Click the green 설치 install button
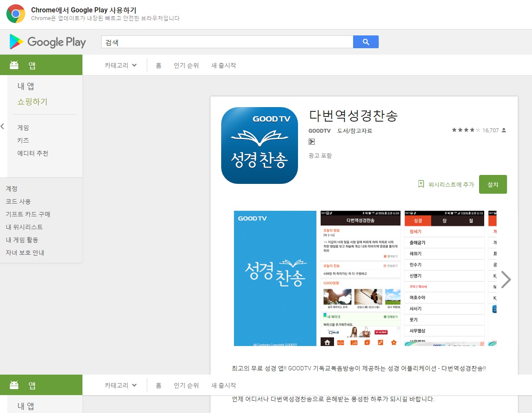The width and height of the screenshot is (532, 413). pos(493,184)
